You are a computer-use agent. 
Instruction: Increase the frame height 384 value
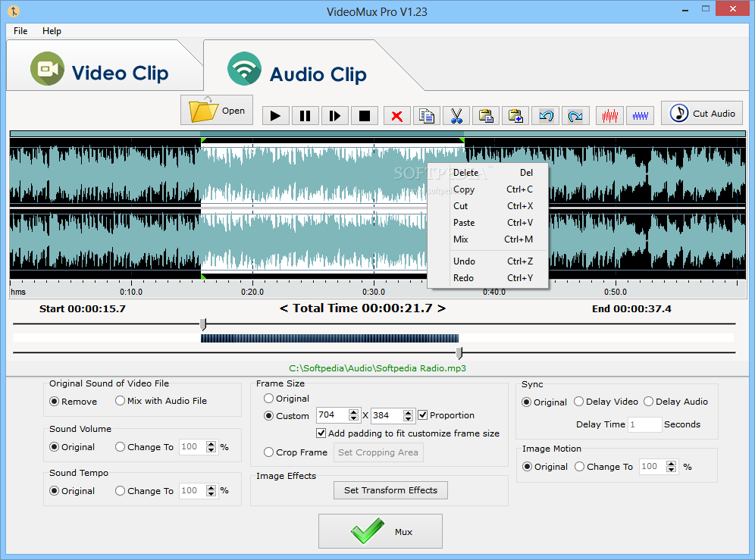(x=409, y=412)
